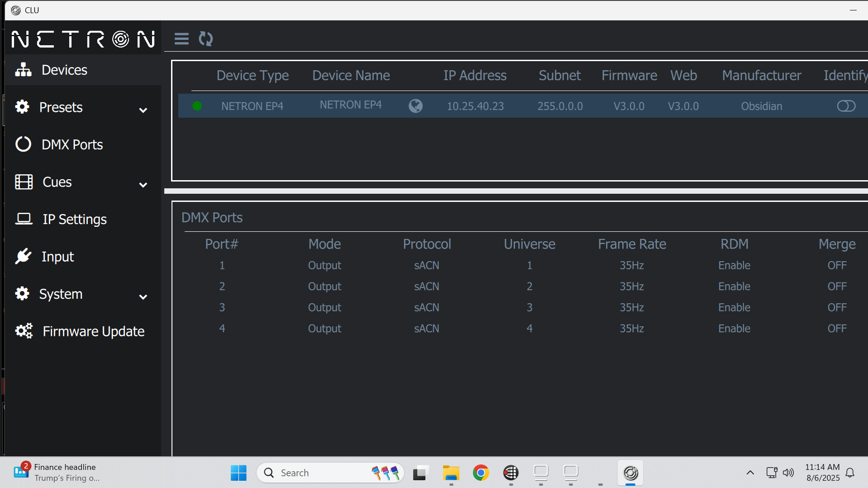Click the Devices network icon in sidebar
868x488 pixels.
23,70
